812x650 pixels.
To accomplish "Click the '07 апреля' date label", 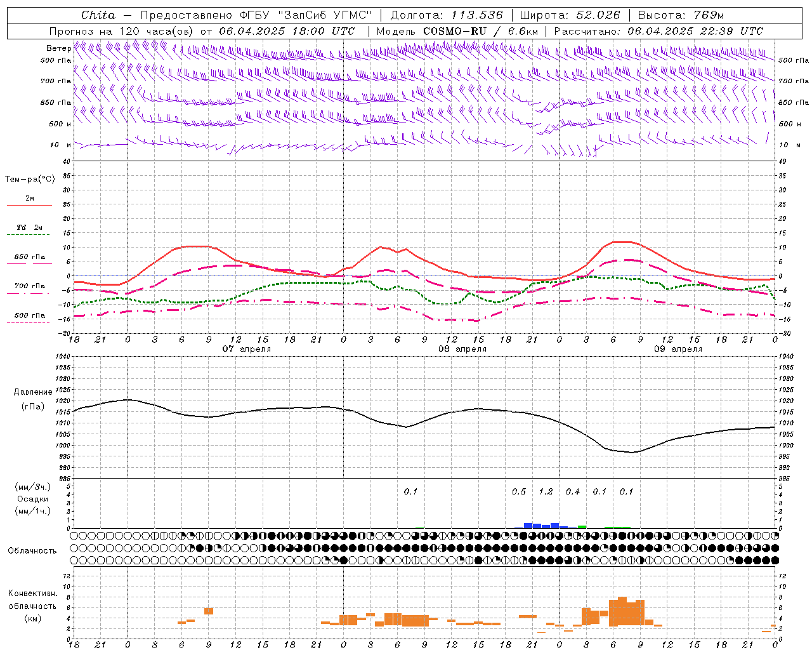I will (x=247, y=349).
